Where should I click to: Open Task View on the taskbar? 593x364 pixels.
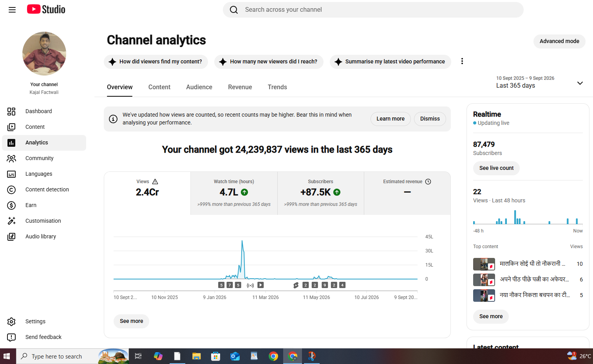138,356
